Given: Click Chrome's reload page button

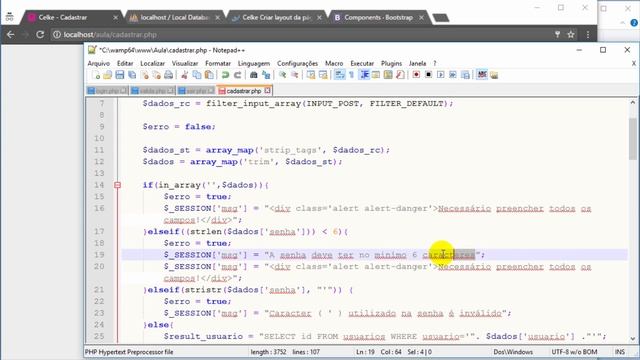Looking at the screenshot, I should coord(40,35).
